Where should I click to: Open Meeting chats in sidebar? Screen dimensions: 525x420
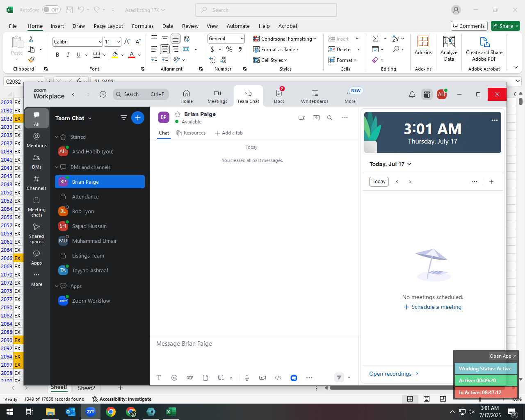pos(37,207)
